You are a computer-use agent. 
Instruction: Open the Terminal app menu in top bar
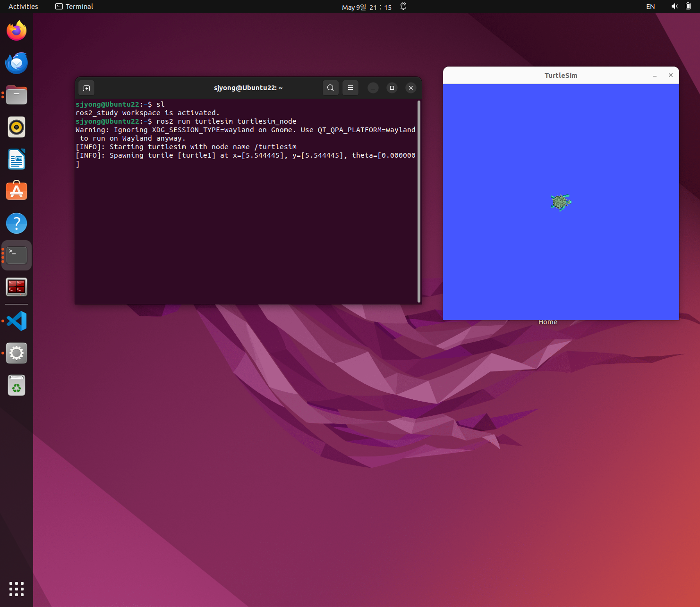pyautogui.click(x=74, y=7)
